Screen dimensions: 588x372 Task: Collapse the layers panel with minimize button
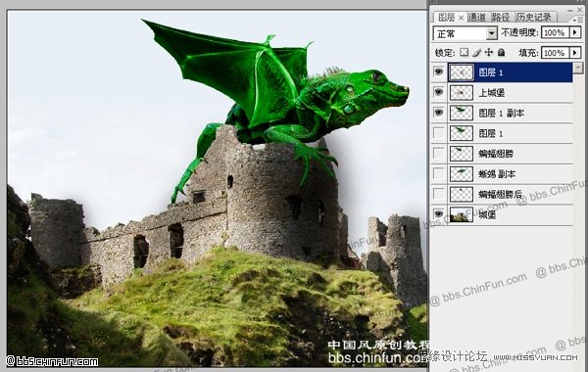(570, 10)
